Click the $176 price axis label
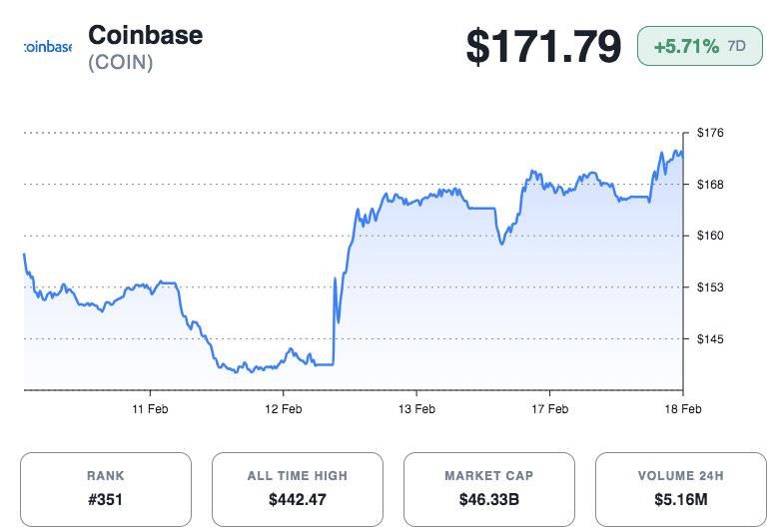Screen dimensions: 781x532 708,133
